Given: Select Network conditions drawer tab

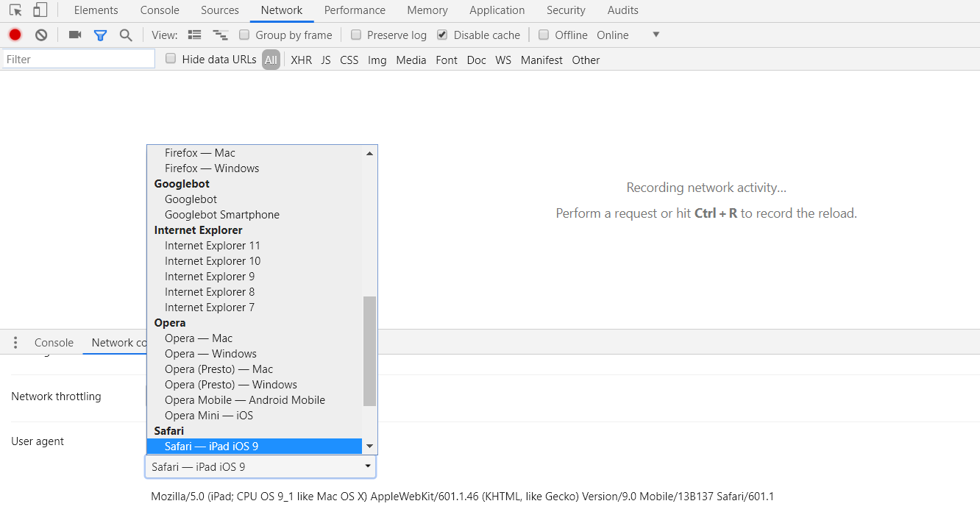Looking at the screenshot, I should coord(119,342).
